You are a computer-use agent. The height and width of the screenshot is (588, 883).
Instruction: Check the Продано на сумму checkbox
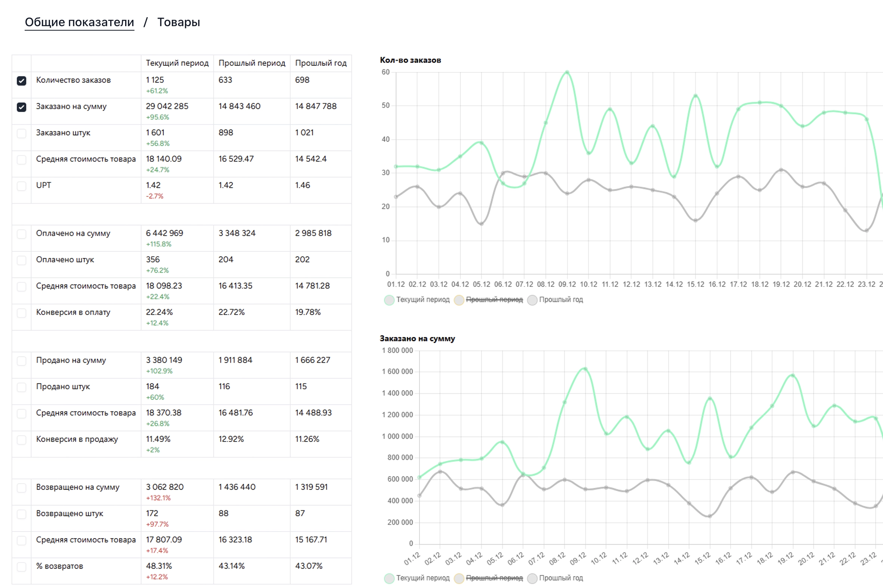tap(21, 361)
